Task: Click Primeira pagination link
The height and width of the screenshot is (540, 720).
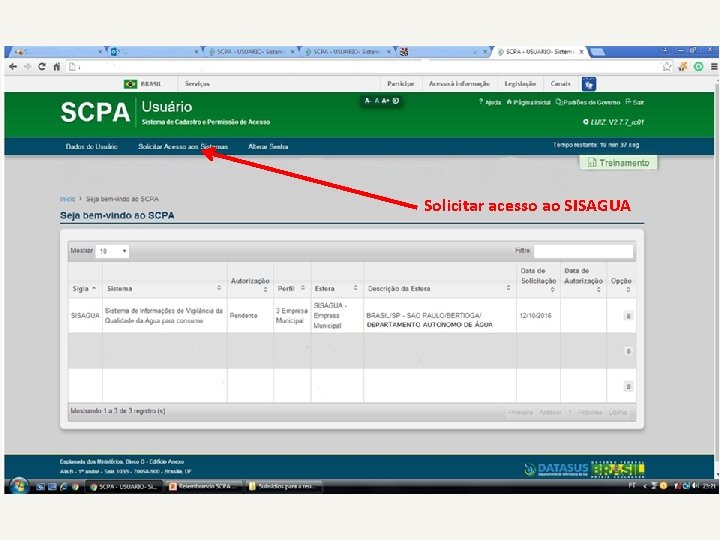Action: tap(520, 412)
